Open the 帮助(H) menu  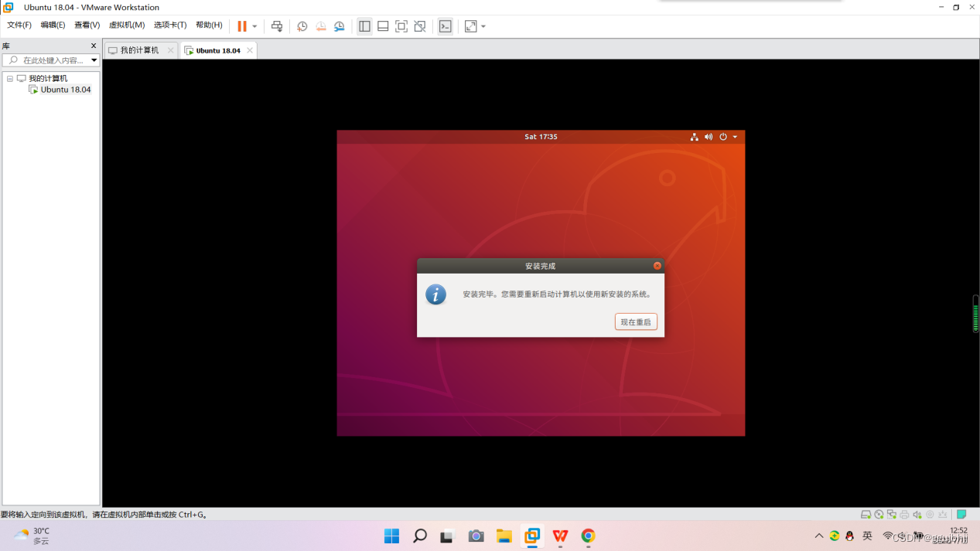209,26
